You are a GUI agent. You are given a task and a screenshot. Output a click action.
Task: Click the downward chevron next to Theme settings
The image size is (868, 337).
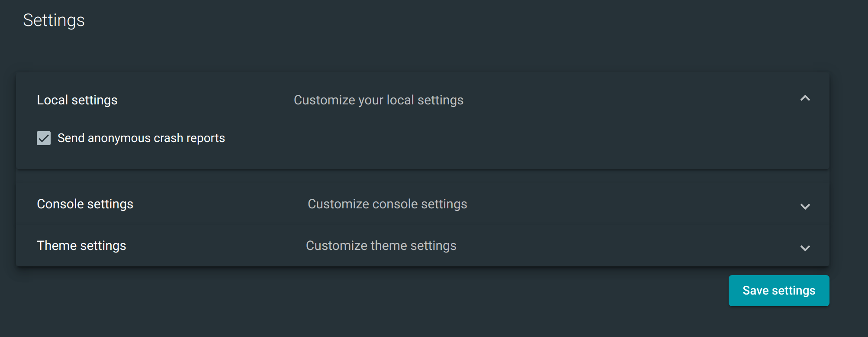(x=806, y=248)
